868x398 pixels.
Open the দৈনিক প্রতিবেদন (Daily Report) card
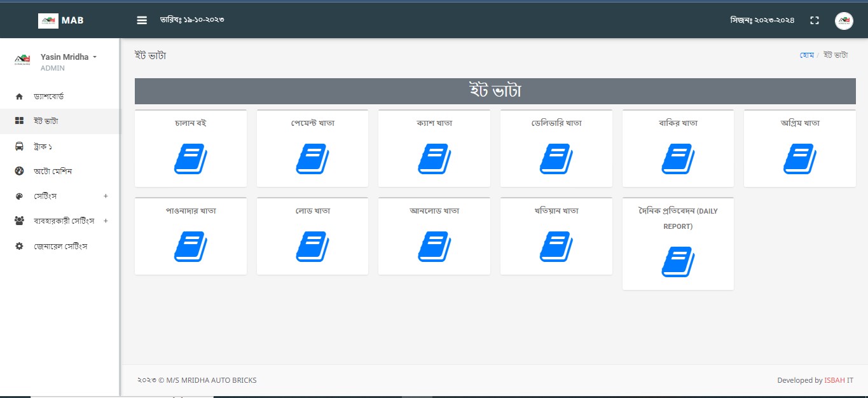click(x=678, y=261)
